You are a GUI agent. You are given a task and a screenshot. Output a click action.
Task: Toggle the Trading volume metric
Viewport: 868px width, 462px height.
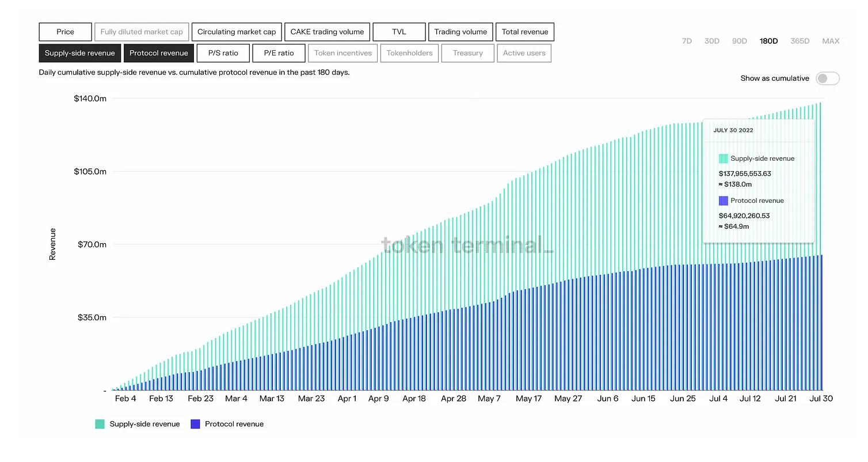pos(460,32)
